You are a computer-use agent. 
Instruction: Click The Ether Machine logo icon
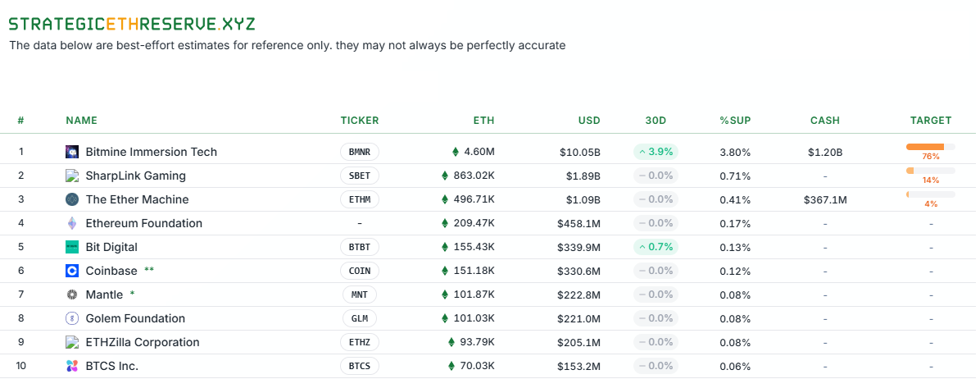tap(72, 199)
